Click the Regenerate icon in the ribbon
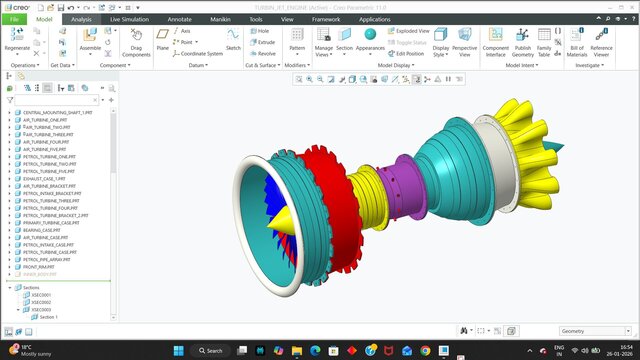 [17, 34]
